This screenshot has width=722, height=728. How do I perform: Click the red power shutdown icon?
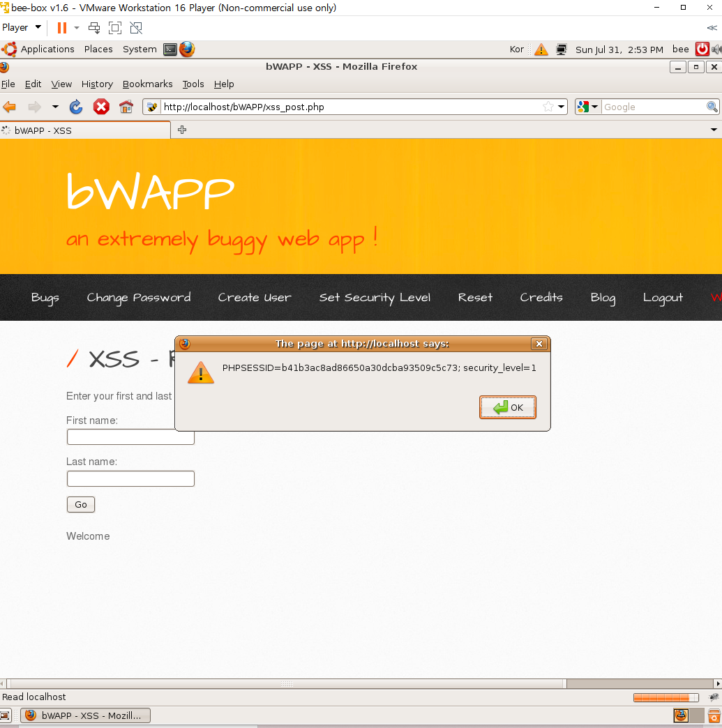point(702,50)
